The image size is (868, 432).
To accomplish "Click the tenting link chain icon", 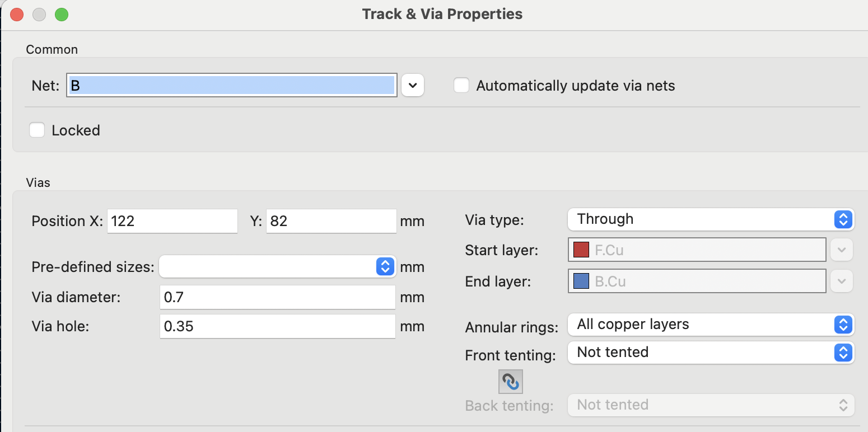I will pos(510,382).
